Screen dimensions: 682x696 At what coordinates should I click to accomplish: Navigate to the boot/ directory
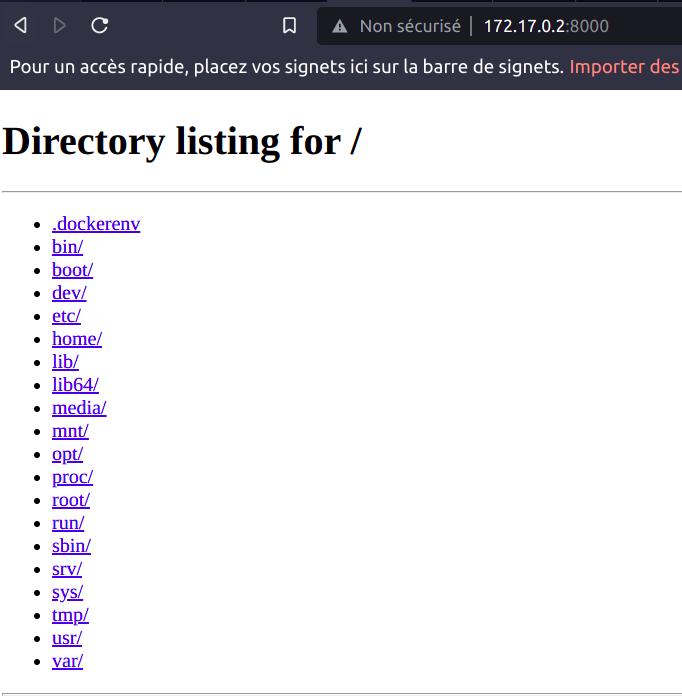(72, 270)
